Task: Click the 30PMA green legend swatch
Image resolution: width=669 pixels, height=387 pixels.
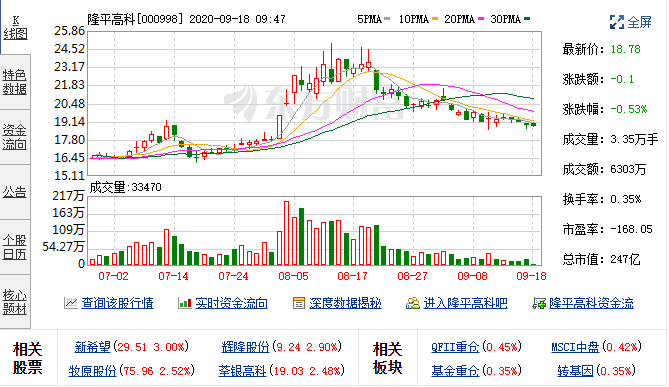Action: click(x=527, y=19)
